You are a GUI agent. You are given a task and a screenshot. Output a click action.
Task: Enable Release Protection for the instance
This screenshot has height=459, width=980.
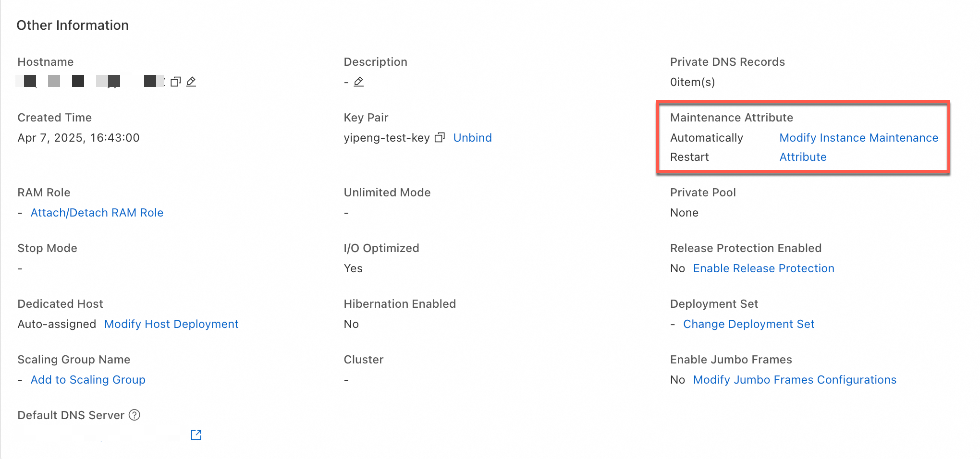coord(763,268)
